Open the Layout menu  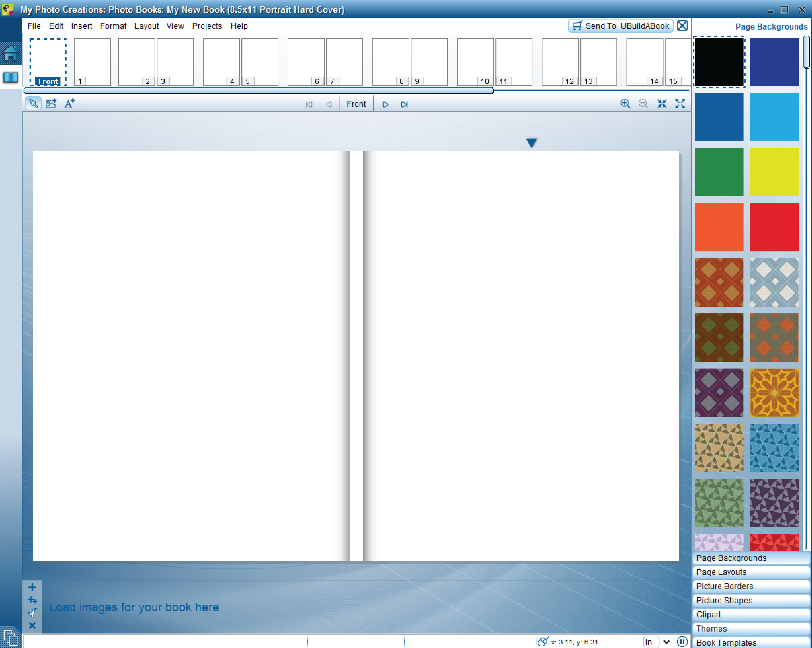[146, 26]
